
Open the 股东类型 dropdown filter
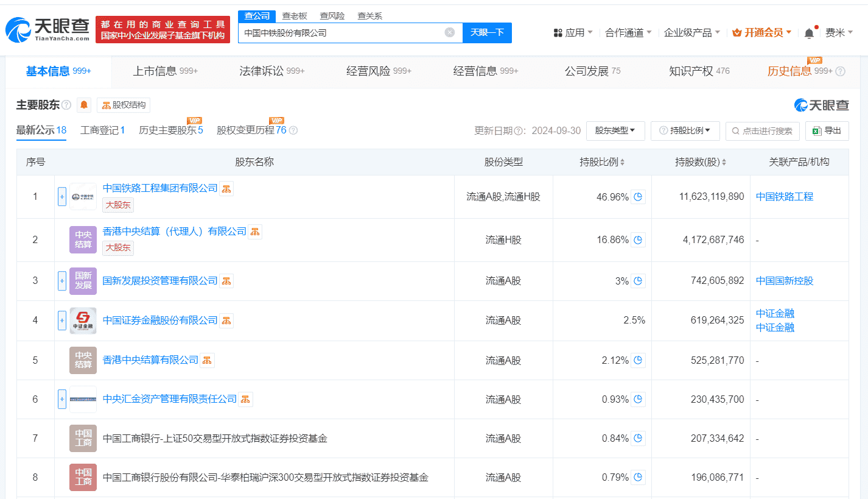pos(615,130)
